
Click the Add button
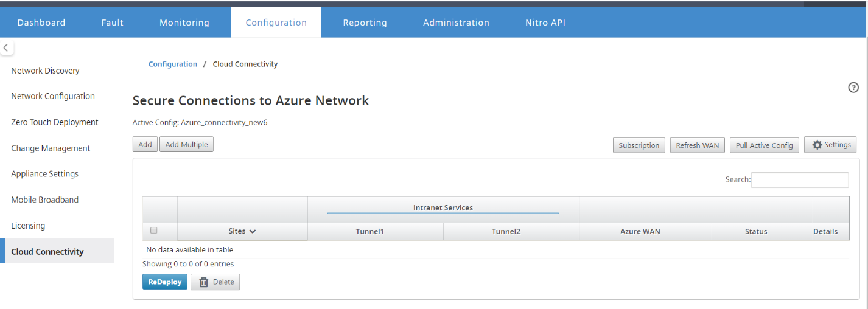(145, 144)
